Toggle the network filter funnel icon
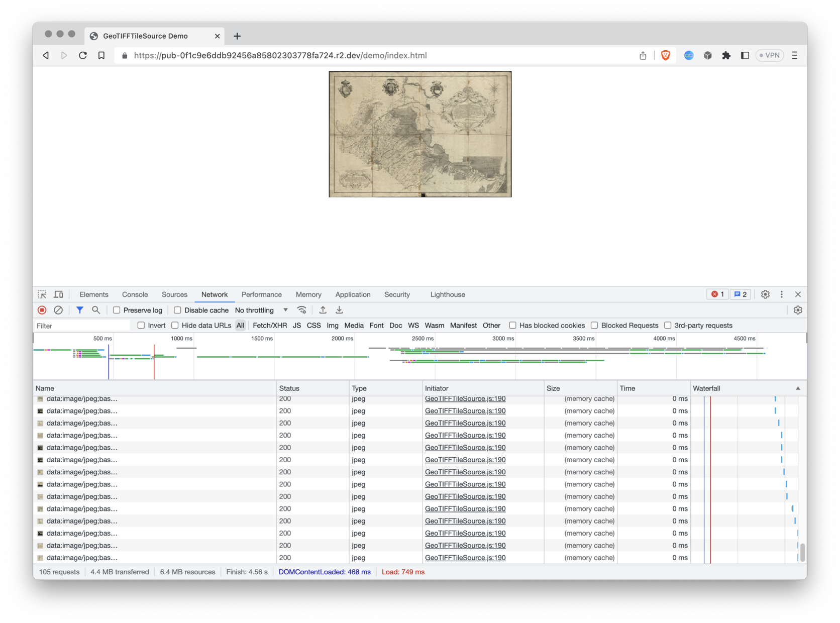This screenshot has height=623, width=840. (79, 310)
